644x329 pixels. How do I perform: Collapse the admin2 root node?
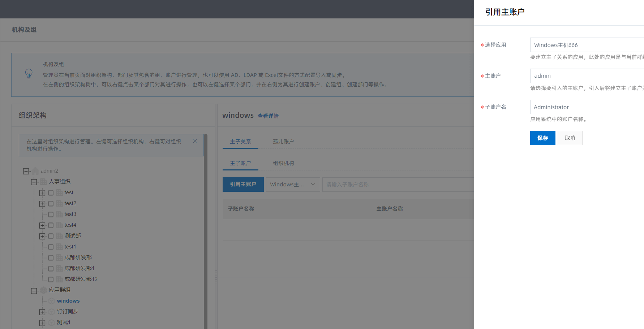pos(26,171)
